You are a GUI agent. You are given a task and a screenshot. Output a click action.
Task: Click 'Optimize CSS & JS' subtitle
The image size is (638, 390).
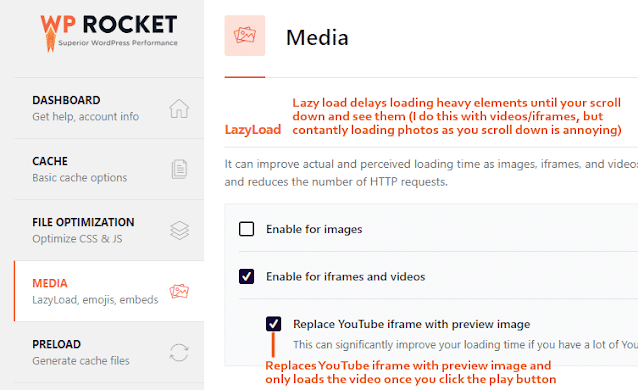coord(77,239)
